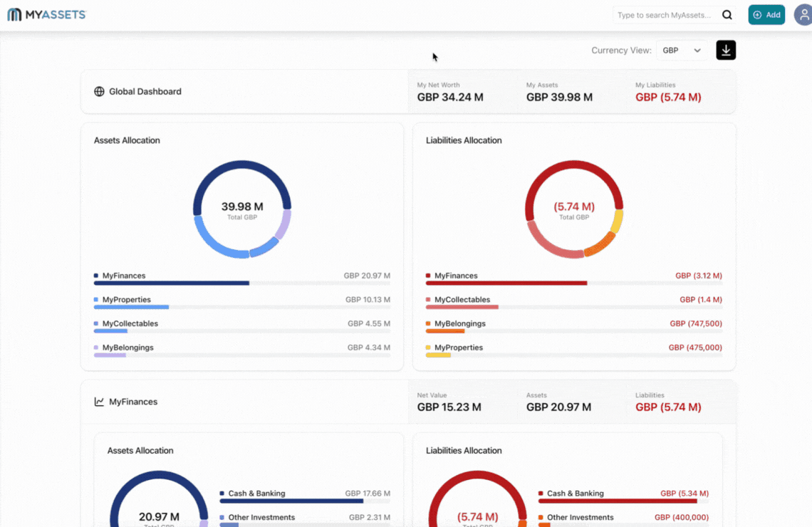Click MyCollectables liabilities progress bar

(x=462, y=307)
